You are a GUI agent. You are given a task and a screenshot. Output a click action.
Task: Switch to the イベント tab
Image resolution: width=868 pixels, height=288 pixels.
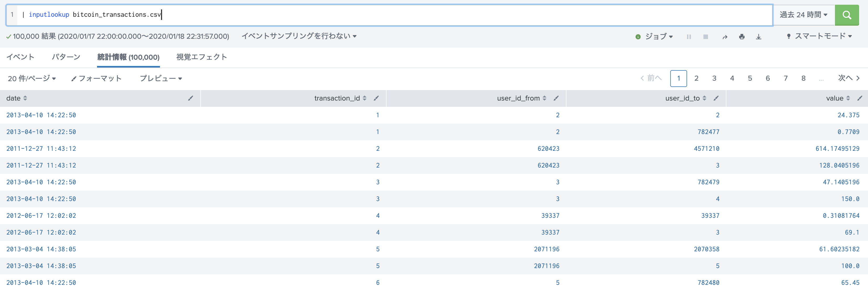click(x=20, y=57)
